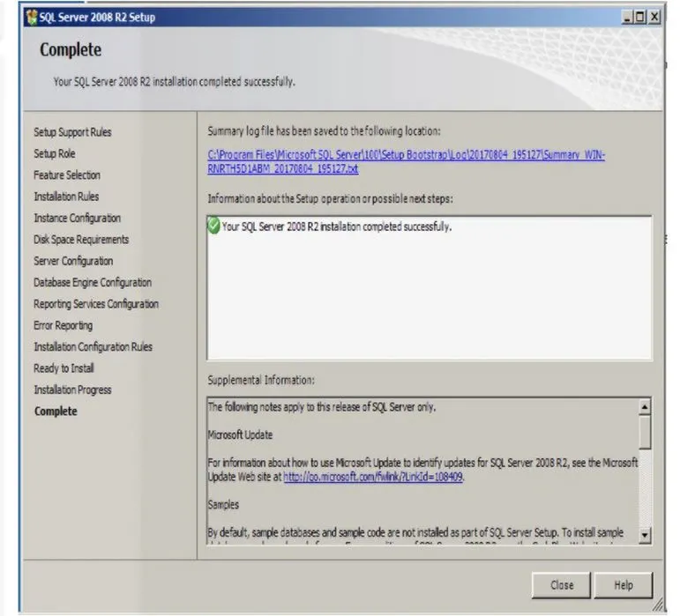The height and width of the screenshot is (616, 680).
Task: Click the large 'Complete' page heading
Action: (71, 49)
